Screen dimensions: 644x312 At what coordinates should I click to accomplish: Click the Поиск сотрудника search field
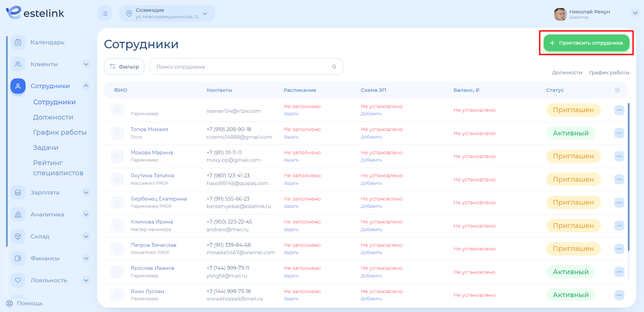click(242, 67)
